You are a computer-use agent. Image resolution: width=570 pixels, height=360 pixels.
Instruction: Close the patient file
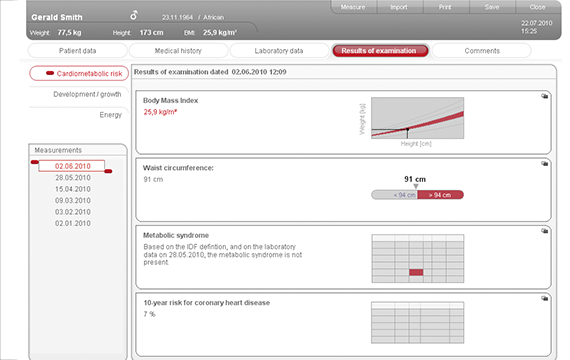(537, 7)
